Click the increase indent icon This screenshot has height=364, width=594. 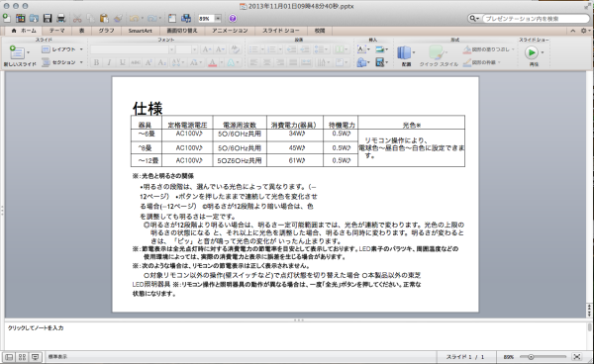point(305,49)
